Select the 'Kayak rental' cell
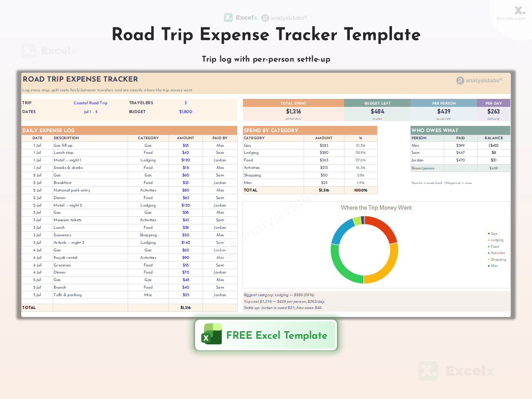 pos(90,258)
